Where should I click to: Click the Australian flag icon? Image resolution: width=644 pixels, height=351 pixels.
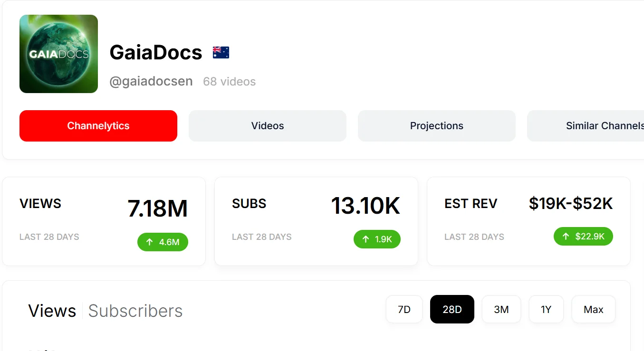(x=221, y=52)
